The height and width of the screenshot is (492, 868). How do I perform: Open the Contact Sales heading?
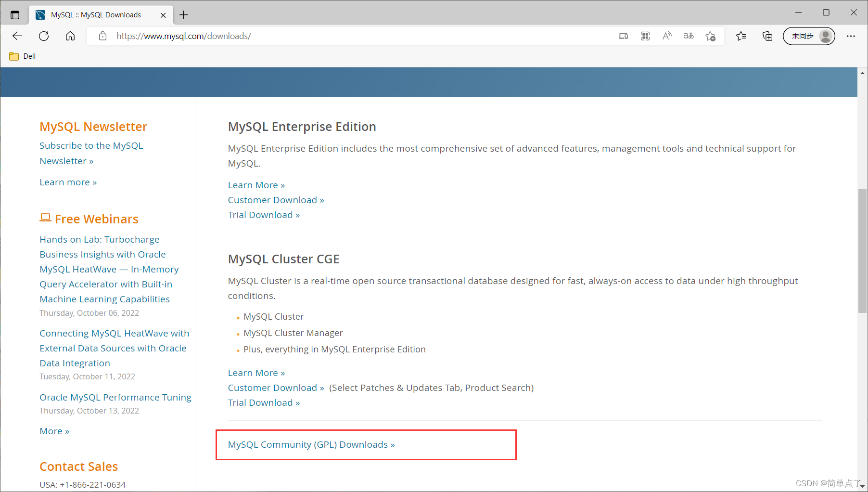click(78, 466)
